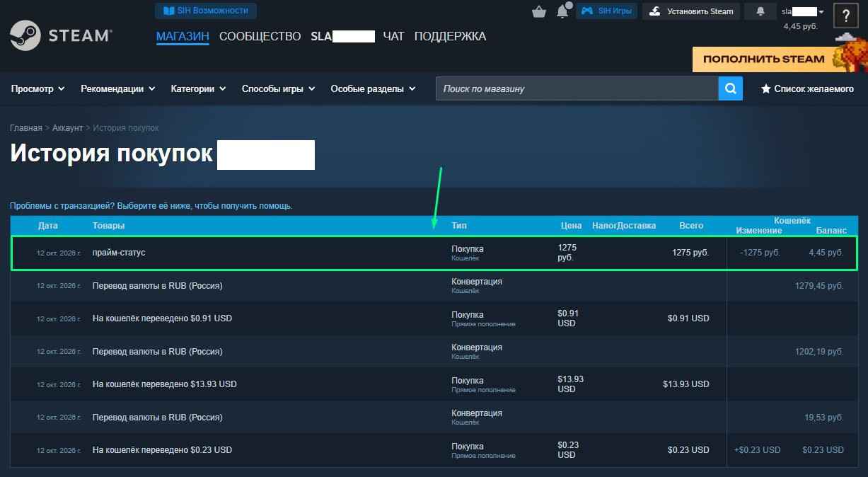Click the Steam logo
The width and height of the screenshot is (868, 477).
61,35
